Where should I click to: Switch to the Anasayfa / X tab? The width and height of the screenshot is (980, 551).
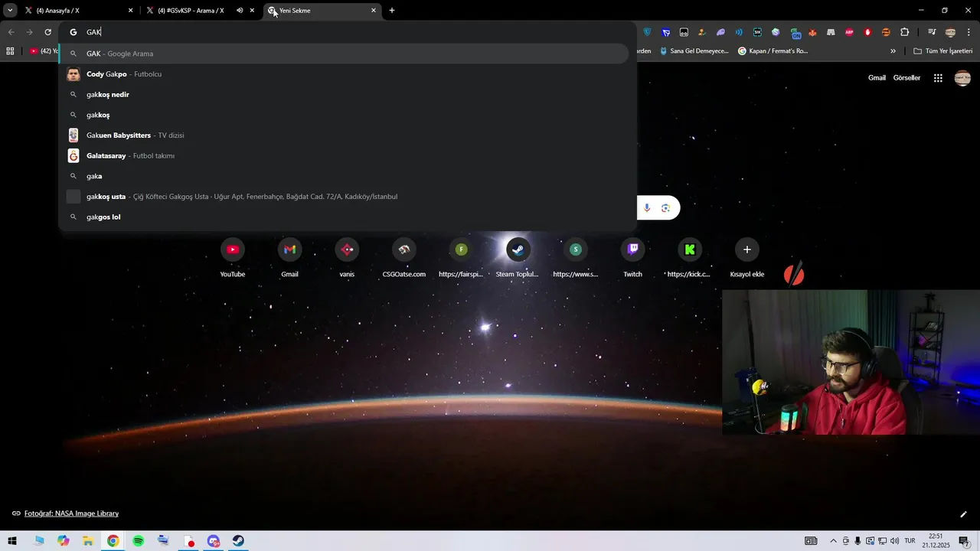78,11
